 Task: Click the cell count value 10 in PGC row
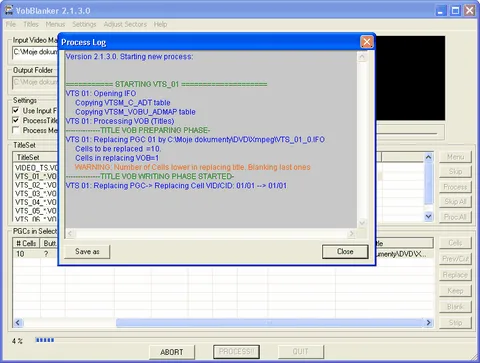(20, 254)
